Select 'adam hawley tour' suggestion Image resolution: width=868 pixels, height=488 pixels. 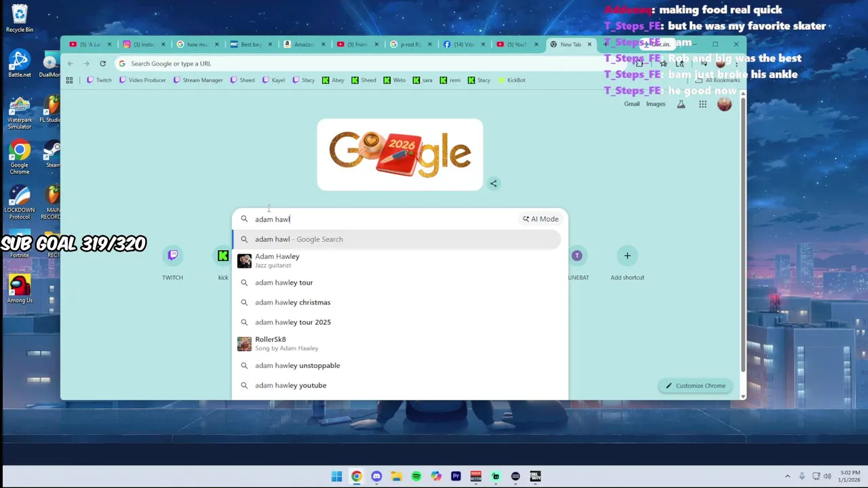tap(397, 283)
